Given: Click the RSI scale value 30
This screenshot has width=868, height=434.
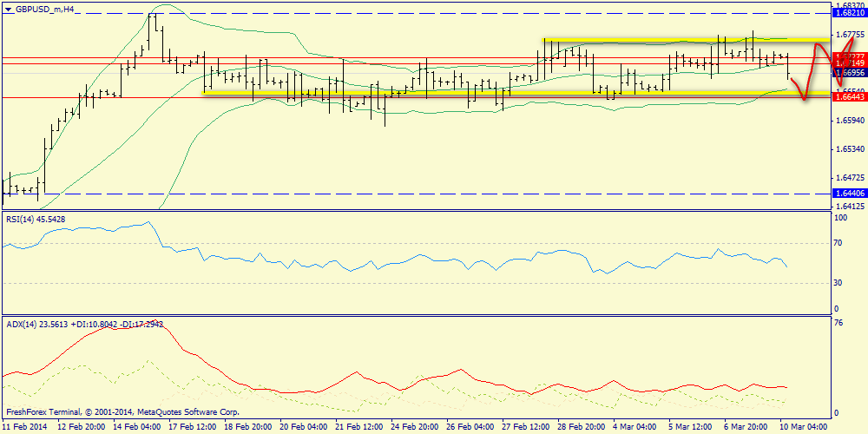Looking at the screenshot, I should (x=838, y=283).
